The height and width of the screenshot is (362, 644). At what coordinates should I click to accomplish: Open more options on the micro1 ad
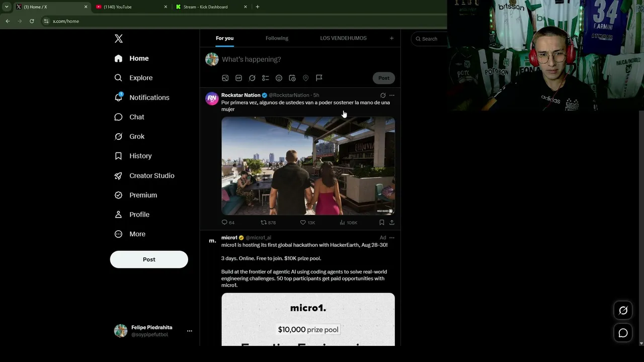[392, 238]
